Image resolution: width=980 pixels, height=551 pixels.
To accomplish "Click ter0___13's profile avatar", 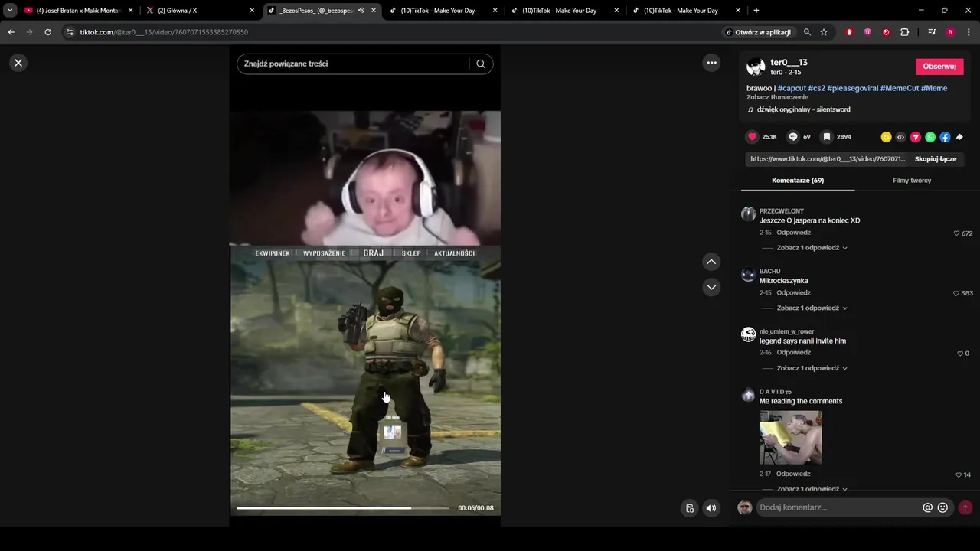I will click(x=756, y=67).
